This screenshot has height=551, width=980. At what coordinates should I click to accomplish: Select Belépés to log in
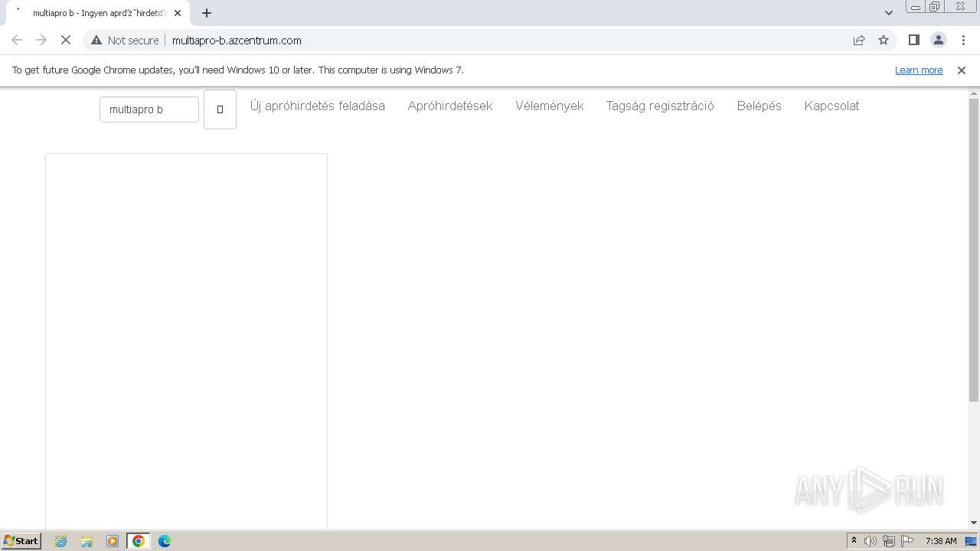click(759, 106)
